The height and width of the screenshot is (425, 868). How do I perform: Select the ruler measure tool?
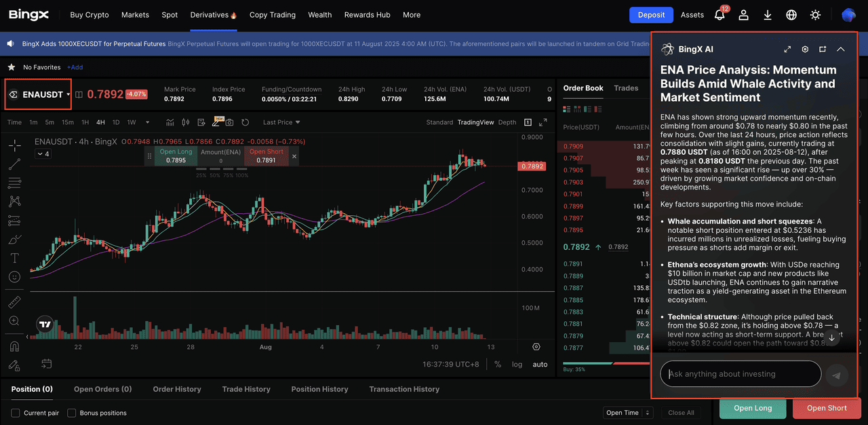[14, 301]
